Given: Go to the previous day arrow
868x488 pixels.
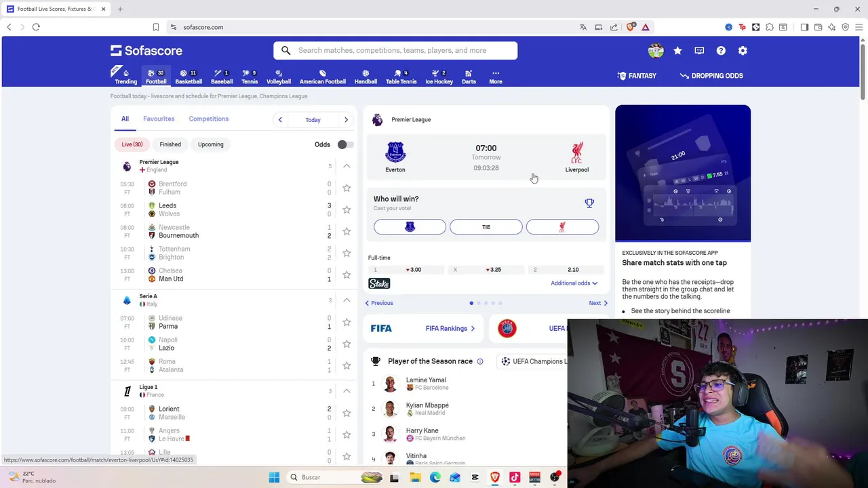Looking at the screenshot, I should click(280, 120).
